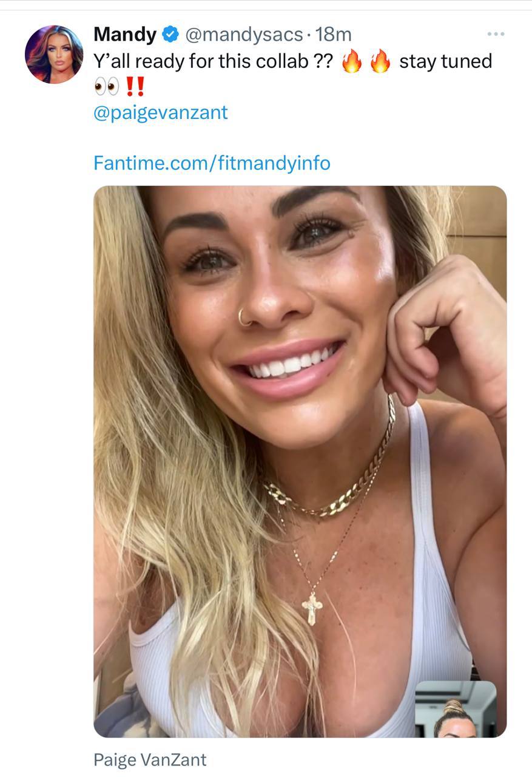
Task: Click the second fire emoji before "stay tuned"
Action: pyautogui.click(x=380, y=62)
